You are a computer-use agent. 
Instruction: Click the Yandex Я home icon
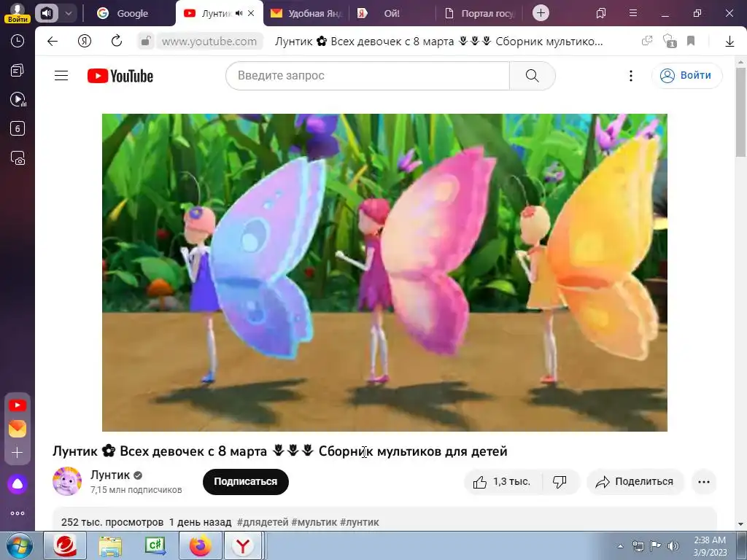point(85,42)
